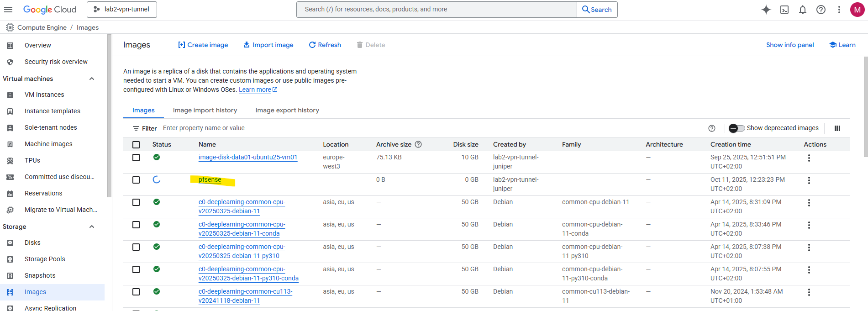
Task: Open the lab2-vpn-tunnel project selector
Action: tap(122, 10)
